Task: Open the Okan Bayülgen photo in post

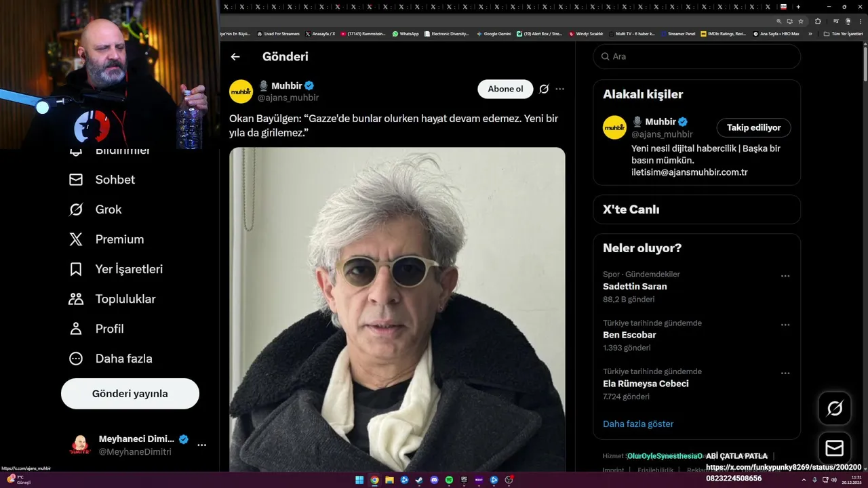Action: (397, 309)
